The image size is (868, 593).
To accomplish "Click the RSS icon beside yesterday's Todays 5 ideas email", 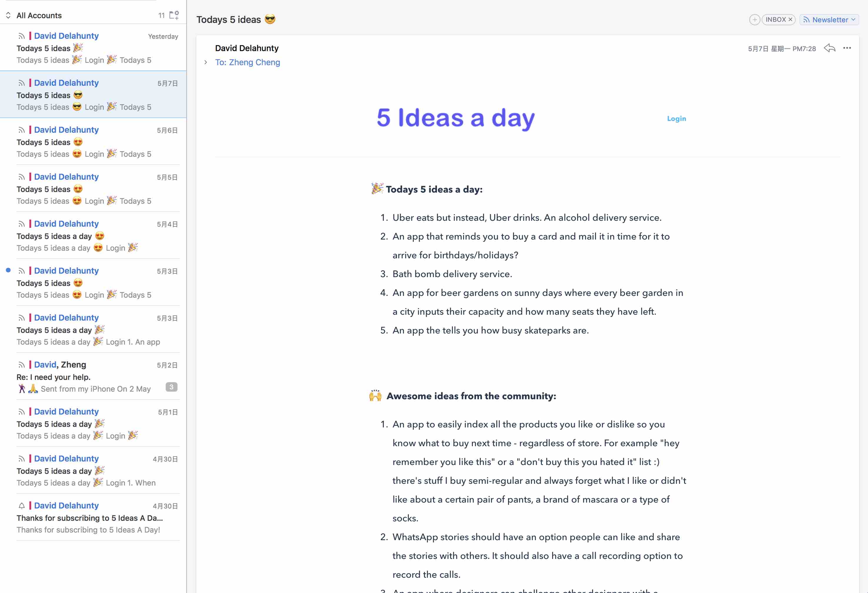I will 21,36.
